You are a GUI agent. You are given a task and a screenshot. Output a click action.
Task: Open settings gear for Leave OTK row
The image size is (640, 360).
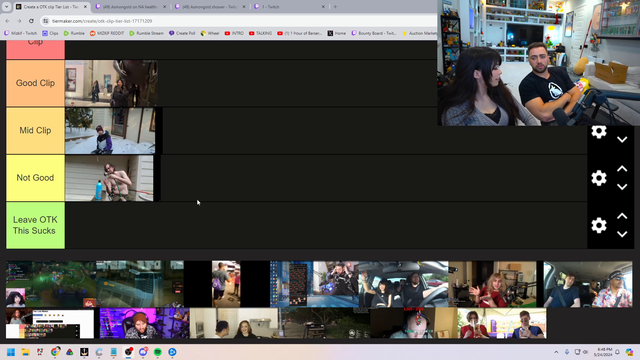pyautogui.click(x=598, y=225)
